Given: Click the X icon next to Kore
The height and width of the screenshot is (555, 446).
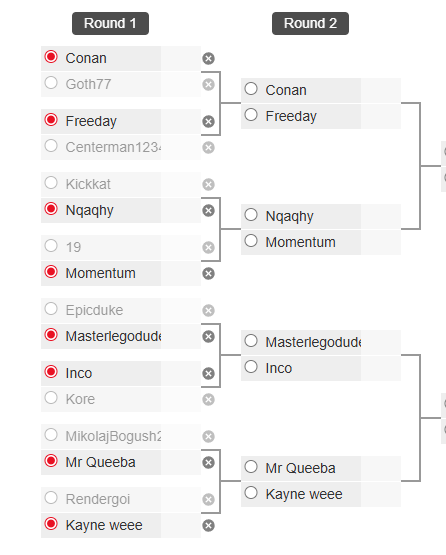Looking at the screenshot, I should pos(208,400).
